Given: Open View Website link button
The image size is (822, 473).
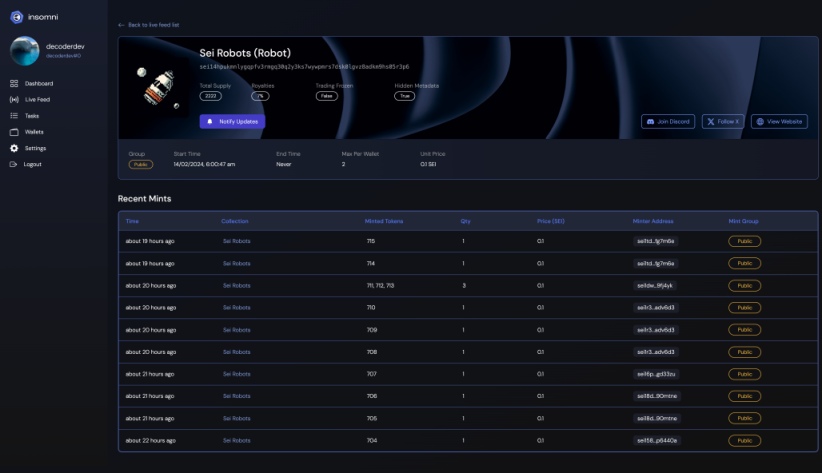Looking at the screenshot, I should 779,122.
